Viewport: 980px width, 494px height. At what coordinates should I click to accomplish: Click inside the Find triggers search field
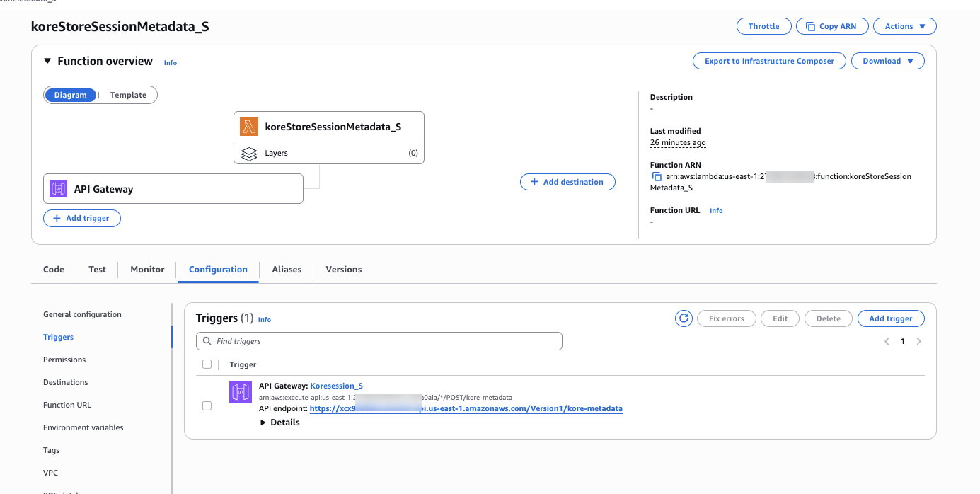(x=379, y=341)
